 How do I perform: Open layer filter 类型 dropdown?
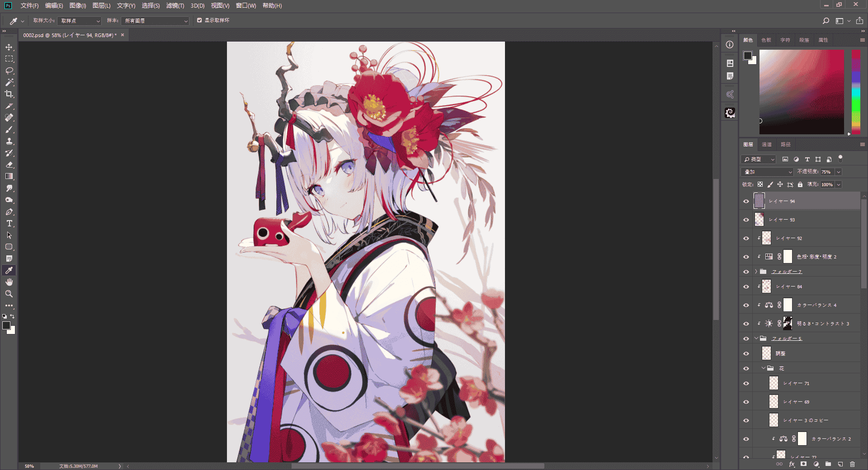759,159
